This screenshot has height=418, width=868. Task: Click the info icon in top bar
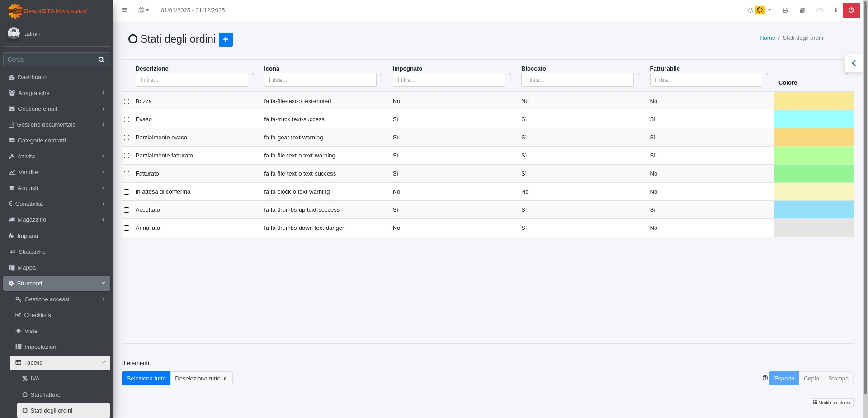tap(835, 10)
